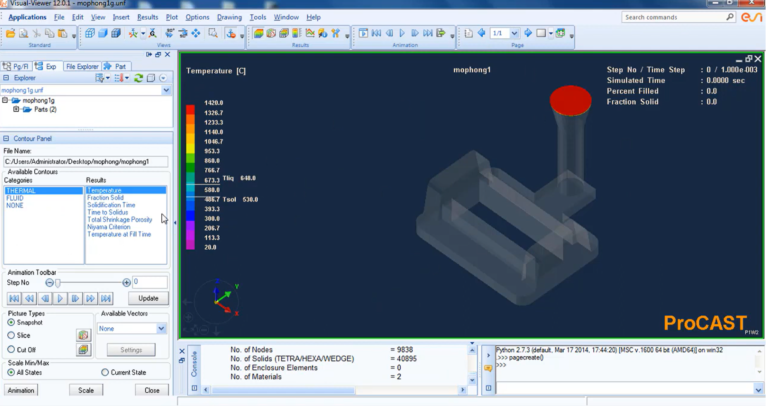The height and width of the screenshot is (406, 768).
Task: Click the slice settings icon beside Slice
Action: coord(83,335)
